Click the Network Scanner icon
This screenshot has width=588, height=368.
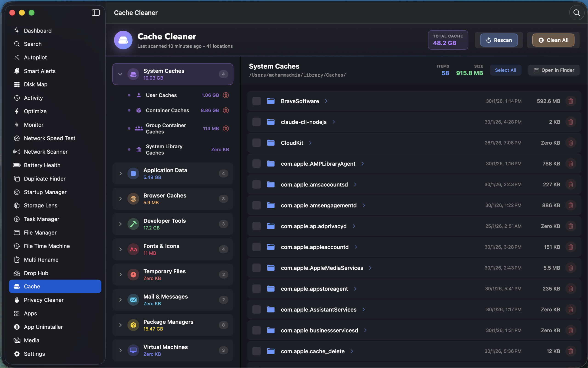(17, 152)
